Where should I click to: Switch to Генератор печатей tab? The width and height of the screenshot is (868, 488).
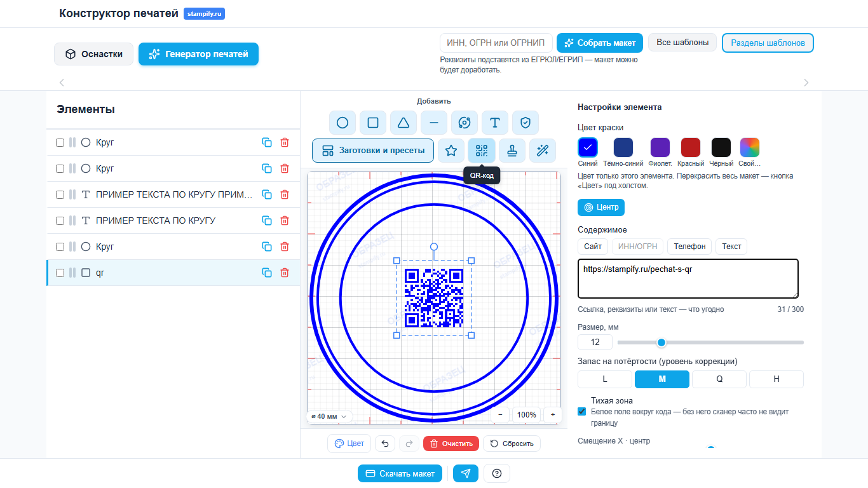(198, 55)
